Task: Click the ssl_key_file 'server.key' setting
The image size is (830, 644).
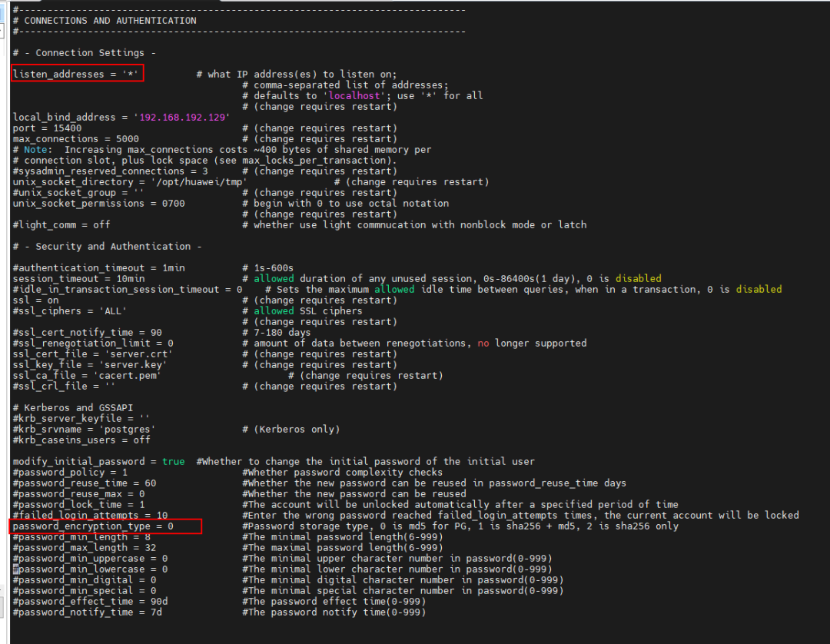Action: (90, 364)
